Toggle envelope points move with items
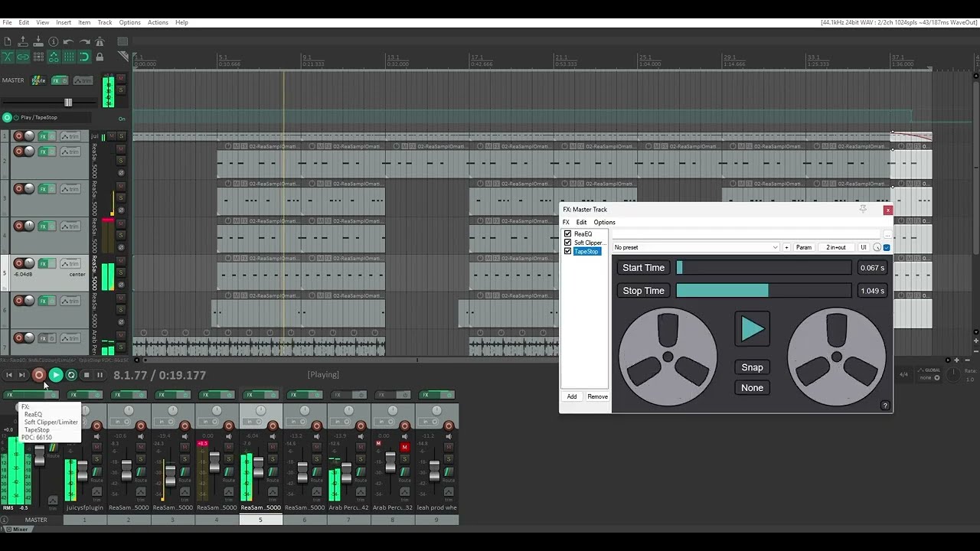This screenshot has height=551, width=980. [x=53, y=57]
